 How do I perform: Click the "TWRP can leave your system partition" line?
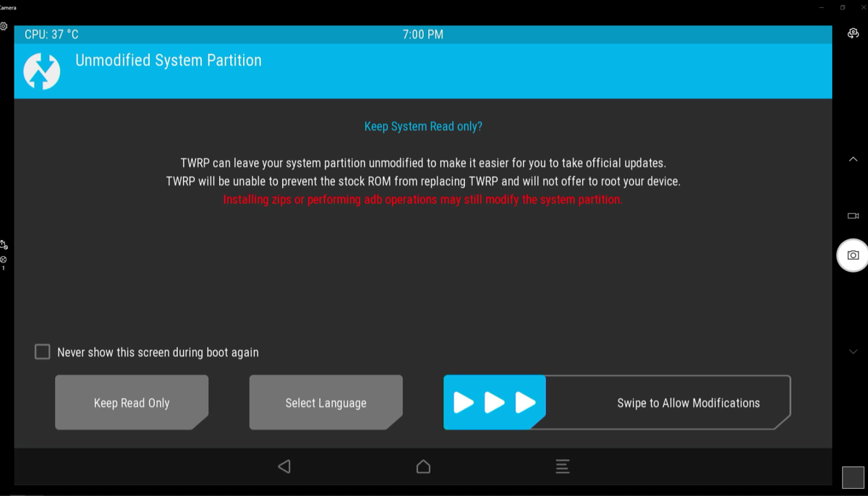coord(423,163)
